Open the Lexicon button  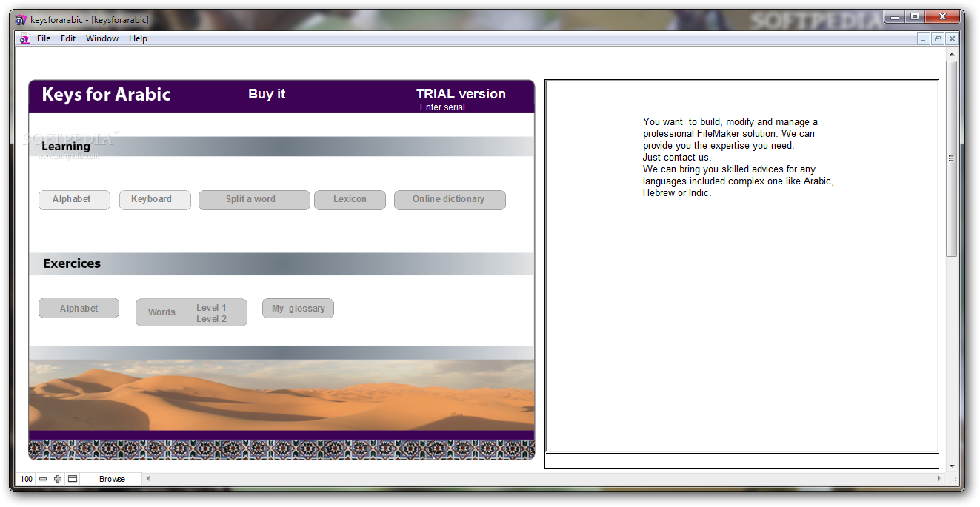(350, 200)
